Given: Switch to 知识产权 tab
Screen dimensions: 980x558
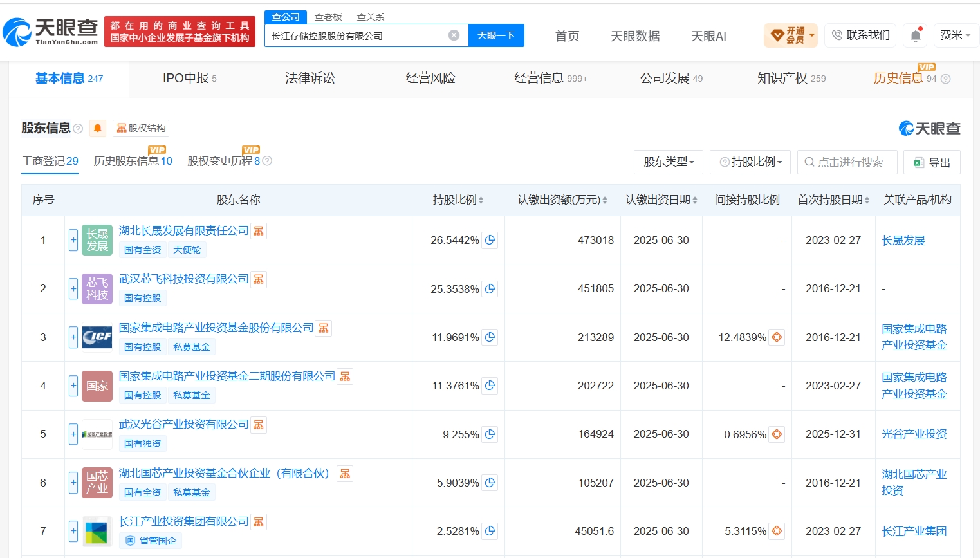Looking at the screenshot, I should [791, 79].
